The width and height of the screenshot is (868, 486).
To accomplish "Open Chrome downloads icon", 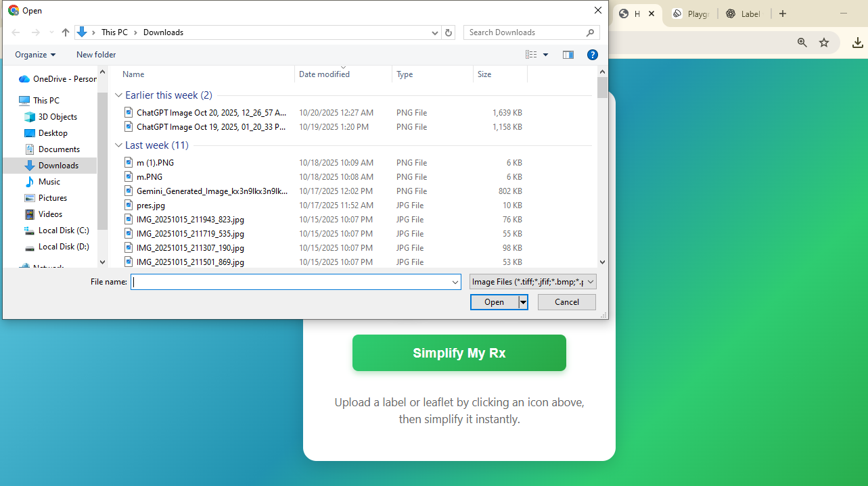I will 857,43.
